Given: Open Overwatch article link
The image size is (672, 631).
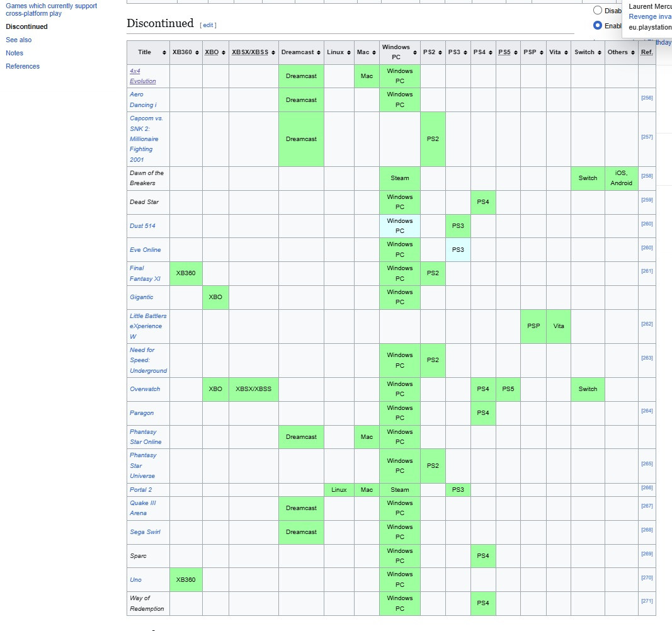Looking at the screenshot, I should click(x=145, y=389).
